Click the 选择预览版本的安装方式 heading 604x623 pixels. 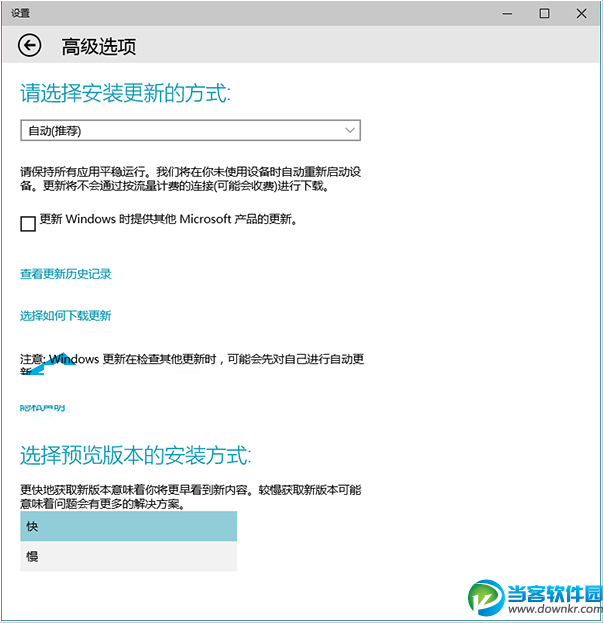[x=136, y=455]
